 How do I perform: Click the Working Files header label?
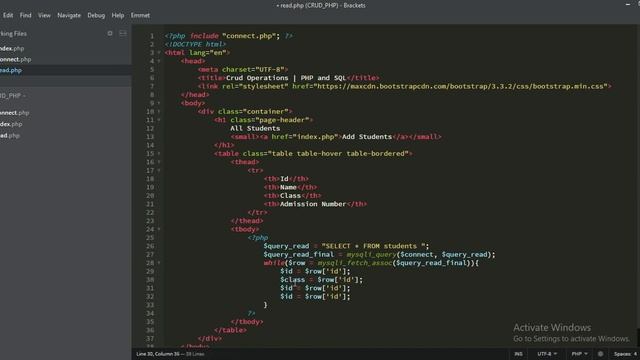click(x=13, y=33)
